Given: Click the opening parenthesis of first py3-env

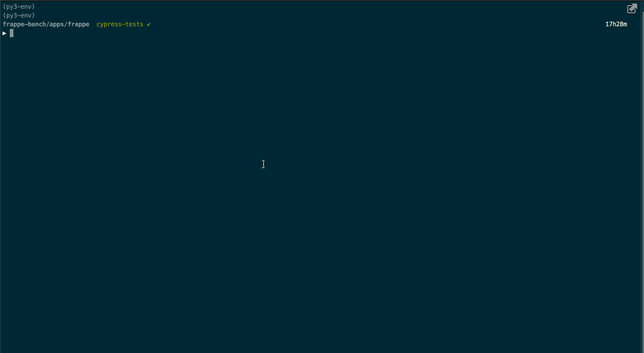Looking at the screenshot, I should click(x=4, y=7).
